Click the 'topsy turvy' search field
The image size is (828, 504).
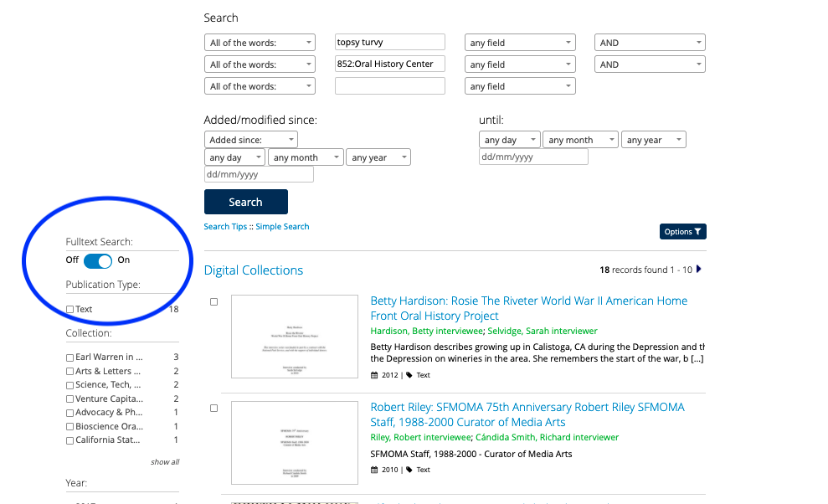pyautogui.click(x=389, y=43)
